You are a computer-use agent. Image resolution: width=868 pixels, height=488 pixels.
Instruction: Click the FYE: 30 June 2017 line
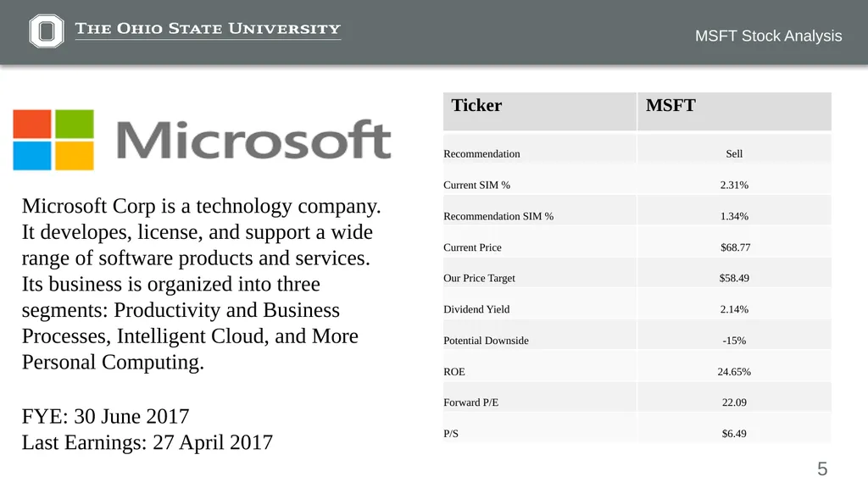coord(105,416)
